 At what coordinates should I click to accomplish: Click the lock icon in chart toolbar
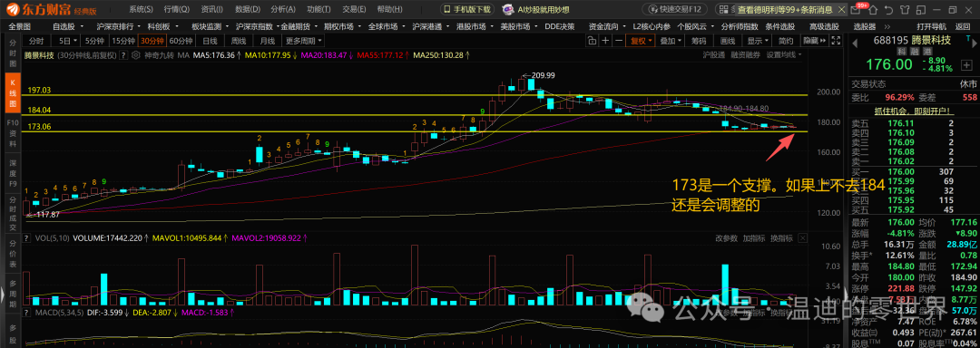pos(592,41)
